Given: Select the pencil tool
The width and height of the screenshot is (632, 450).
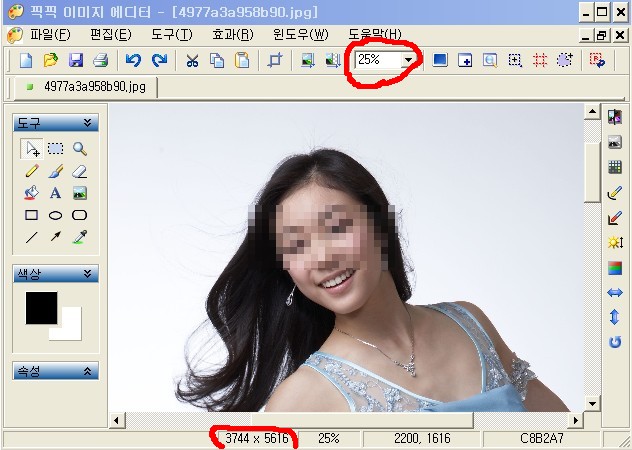Looking at the screenshot, I should pyautogui.click(x=31, y=171).
